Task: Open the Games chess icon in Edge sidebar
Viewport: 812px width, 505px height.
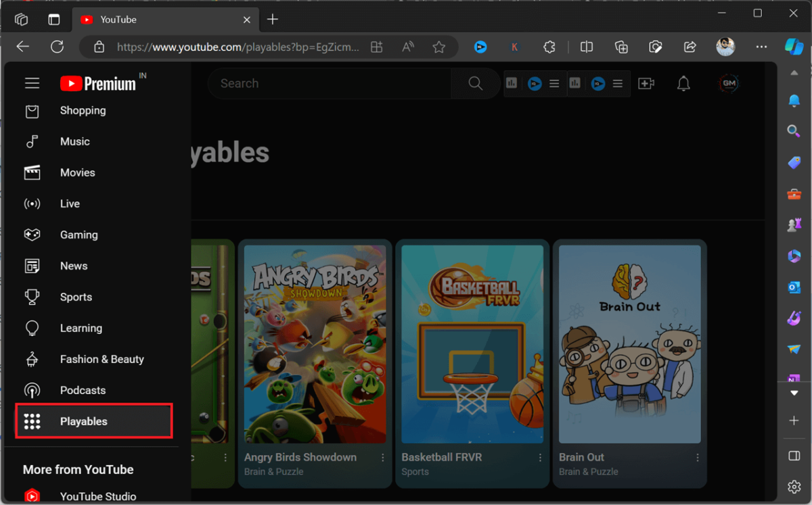Action: coord(794,225)
